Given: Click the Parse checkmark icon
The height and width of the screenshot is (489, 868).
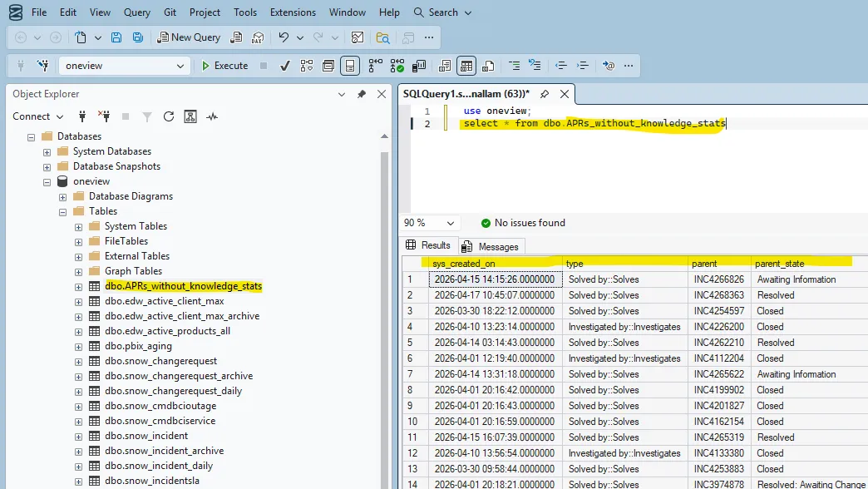Looking at the screenshot, I should tap(285, 66).
